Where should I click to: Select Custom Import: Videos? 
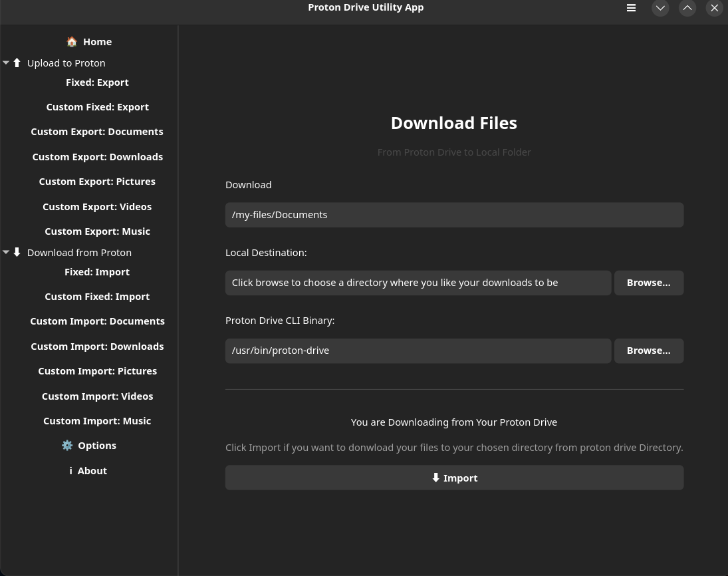[x=98, y=396]
